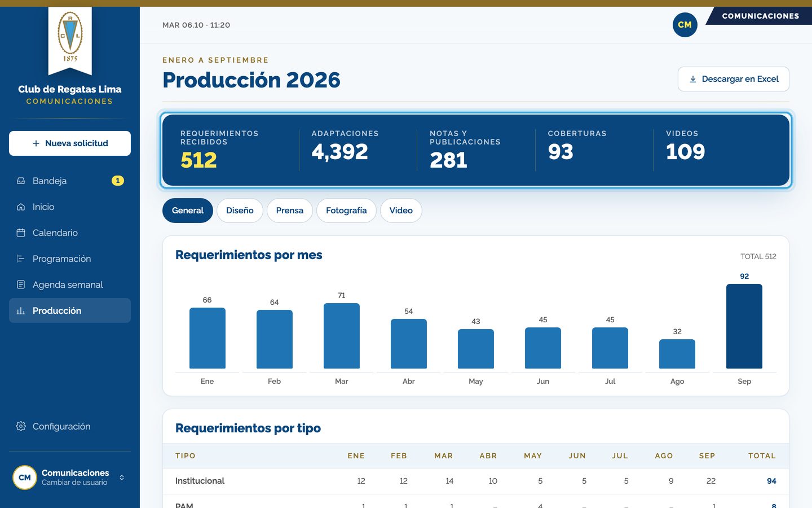
Task: Click the Bandeja unread badge showing 1
Action: [x=117, y=181]
